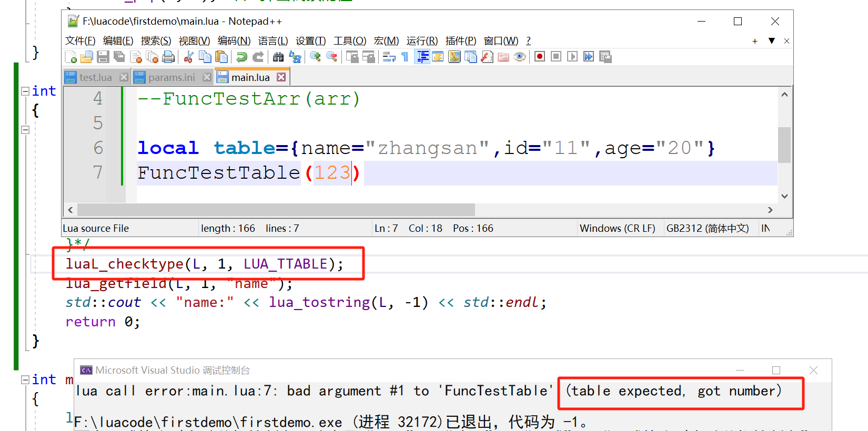The width and height of the screenshot is (868, 431).
Task: Open the 编辑(E) menu
Action: [118, 41]
